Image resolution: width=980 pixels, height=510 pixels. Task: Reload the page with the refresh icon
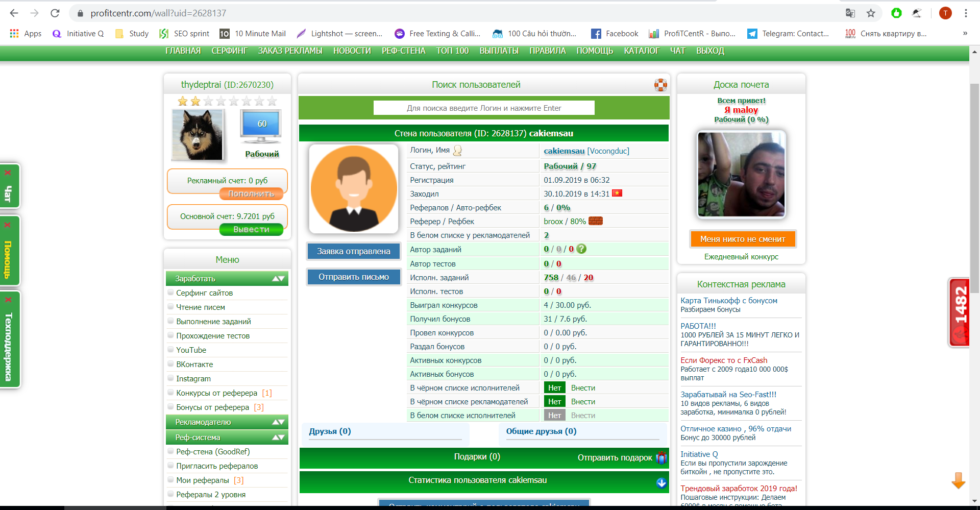(55, 13)
